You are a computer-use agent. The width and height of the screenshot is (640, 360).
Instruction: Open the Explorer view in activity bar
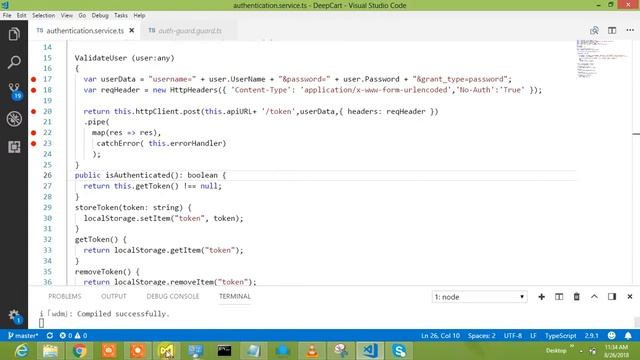coord(14,34)
